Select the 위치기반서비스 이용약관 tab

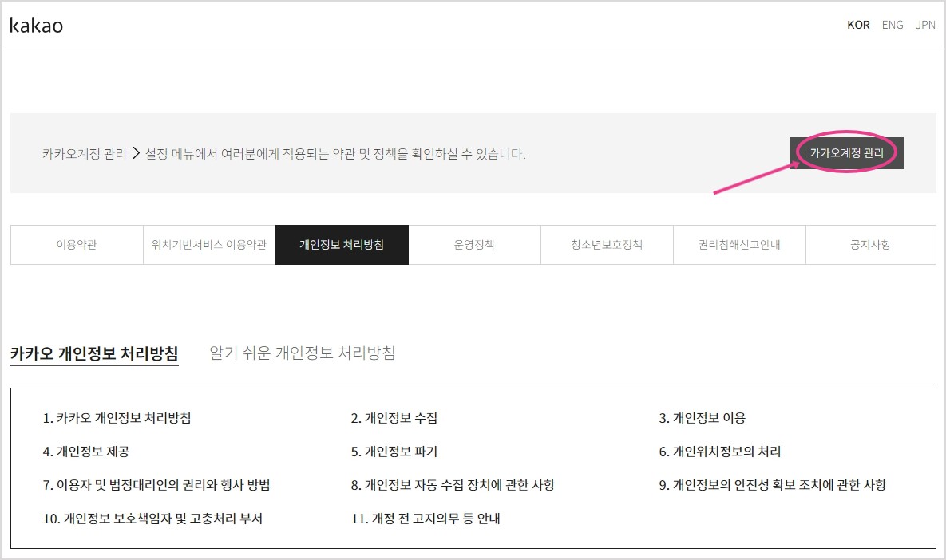coord(208,245)
